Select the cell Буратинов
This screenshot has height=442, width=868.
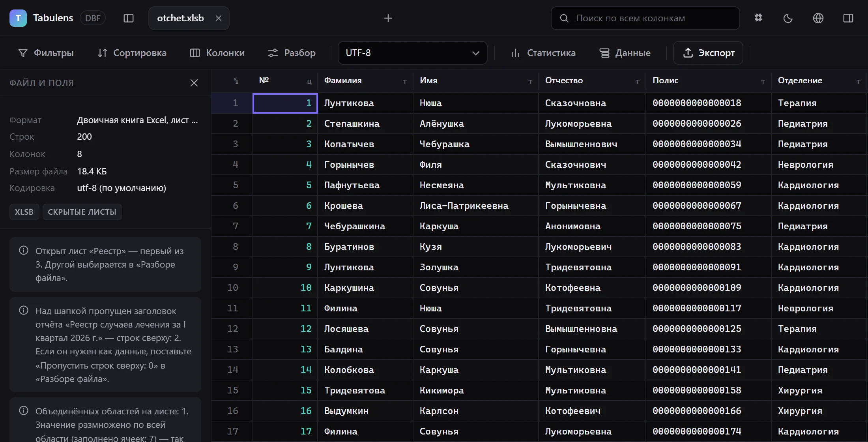coord(365,247)
